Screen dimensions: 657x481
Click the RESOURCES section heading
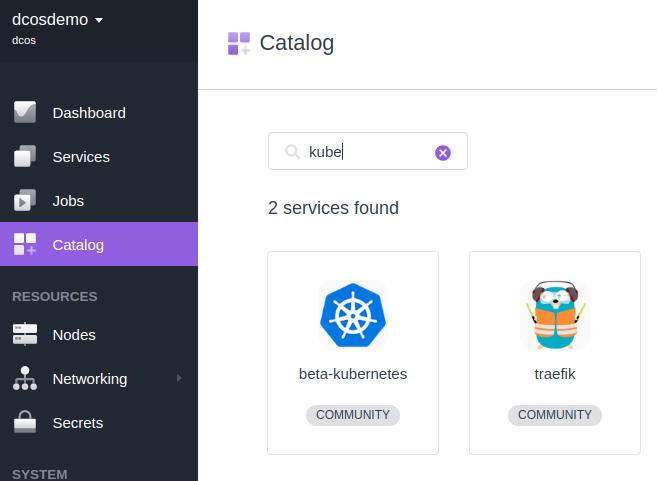pos(55,297)
